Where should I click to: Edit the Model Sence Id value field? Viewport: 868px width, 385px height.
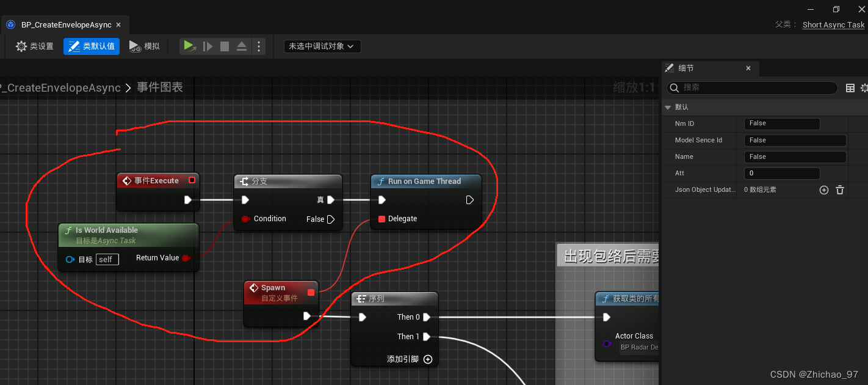(795, 140)
